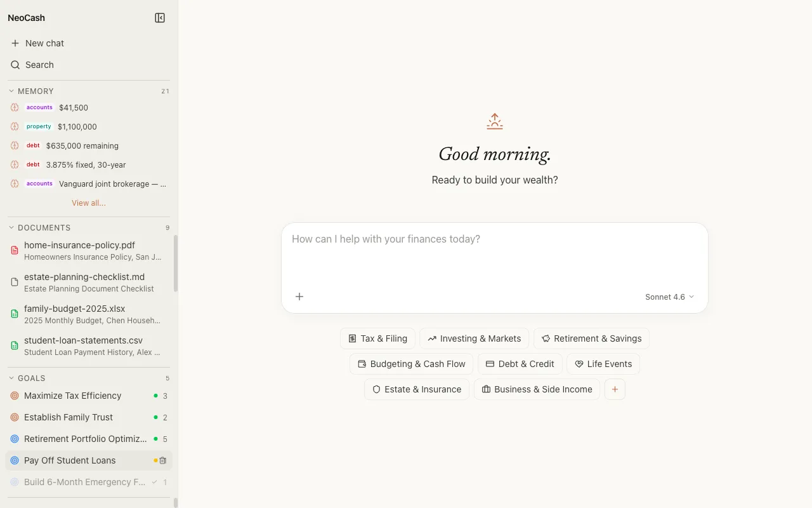
Task: Collapse the DOCUMENTS section
Action: [10, 227]
